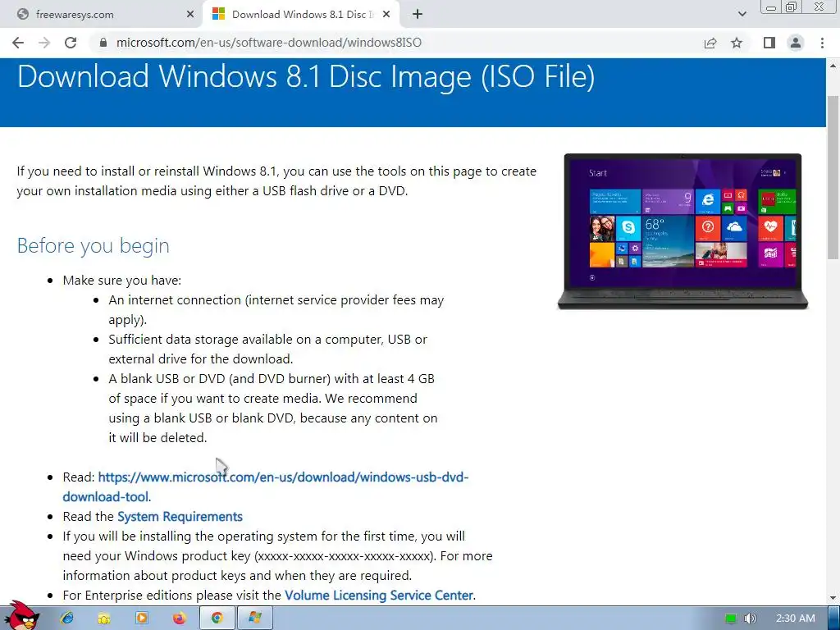Click the Show desktop strip

click(834, 619)
